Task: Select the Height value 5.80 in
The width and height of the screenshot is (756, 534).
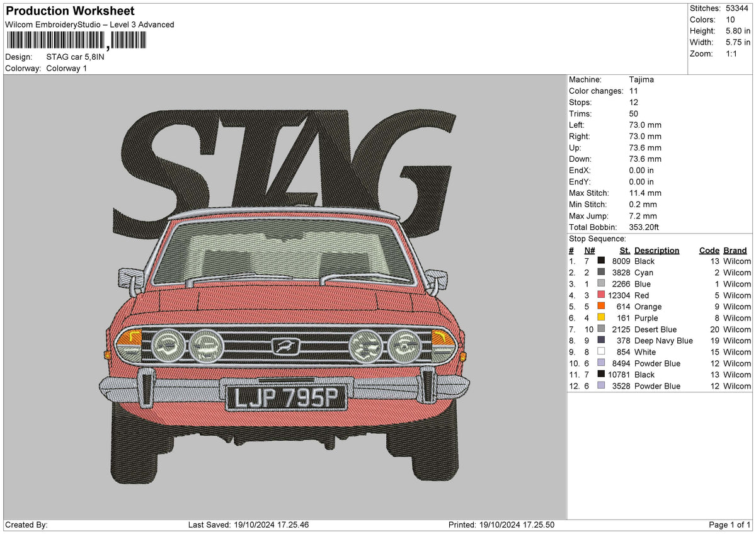Action: pos(738,31)
